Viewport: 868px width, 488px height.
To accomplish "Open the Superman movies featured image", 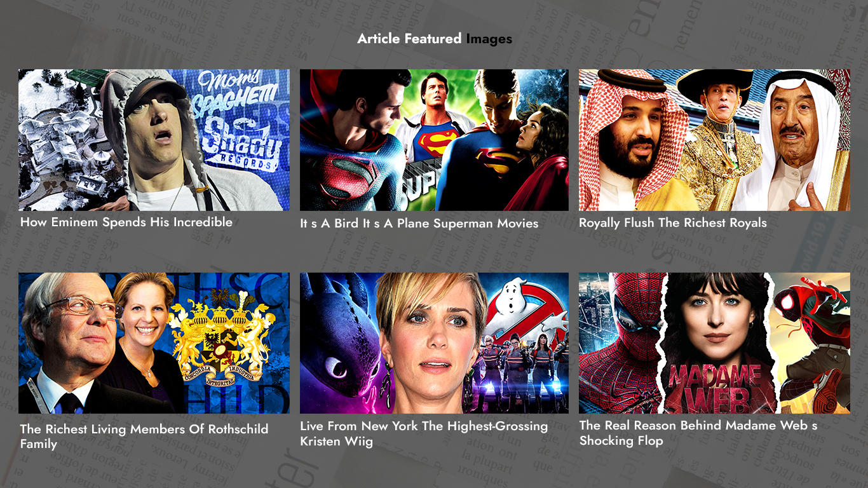I will click(x=434, y=140).
